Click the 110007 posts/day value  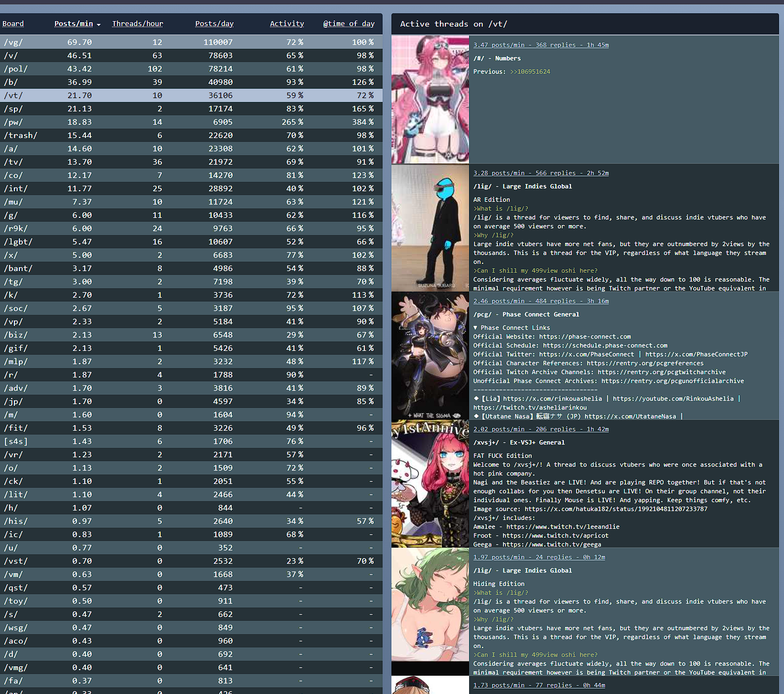pos(218,42)
